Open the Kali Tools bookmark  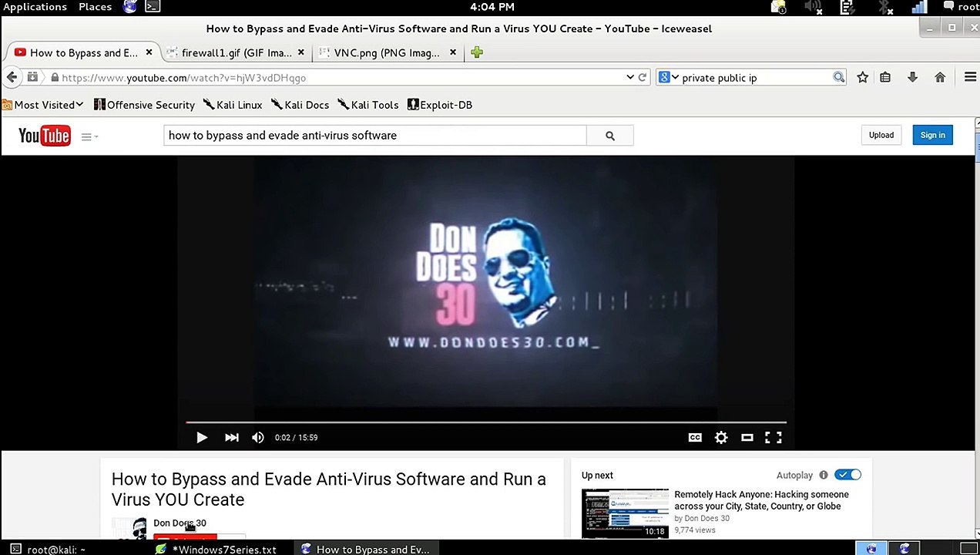click(368, 105)
